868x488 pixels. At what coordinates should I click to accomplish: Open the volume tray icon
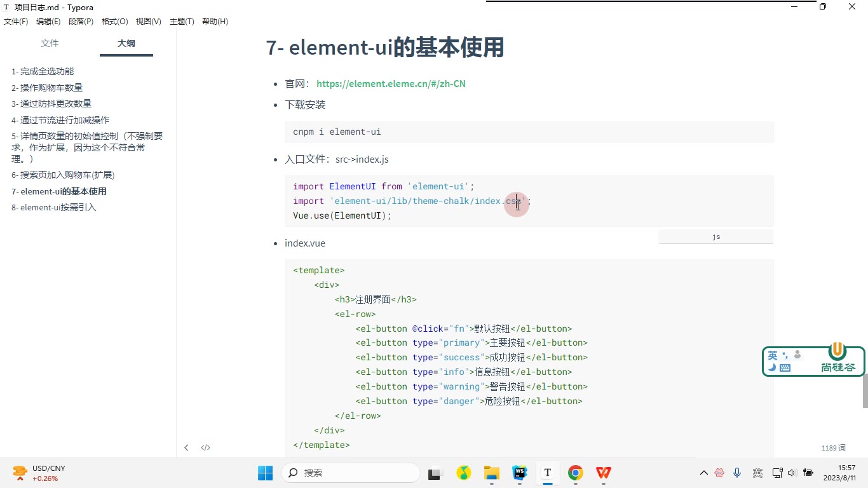point(792,473)
